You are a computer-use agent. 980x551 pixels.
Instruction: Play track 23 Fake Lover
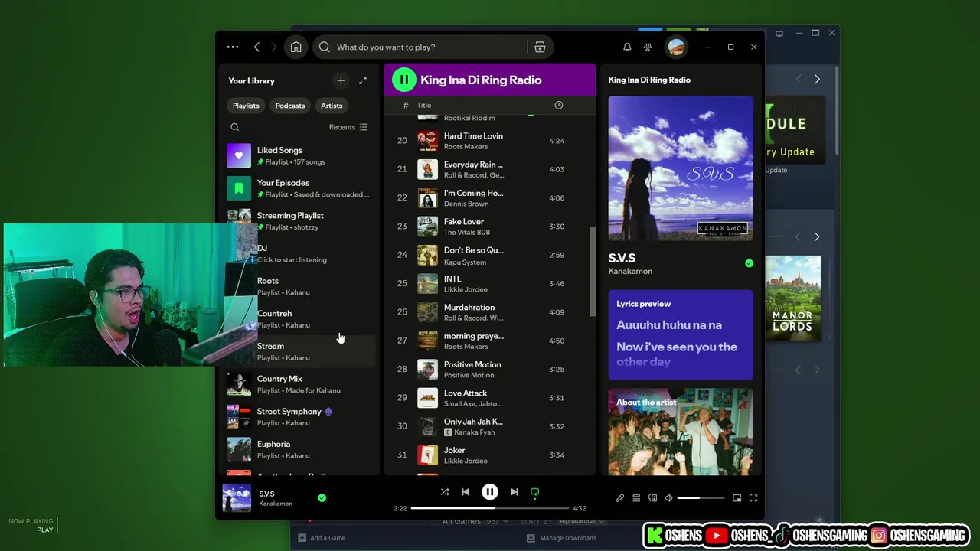[490, 227]
